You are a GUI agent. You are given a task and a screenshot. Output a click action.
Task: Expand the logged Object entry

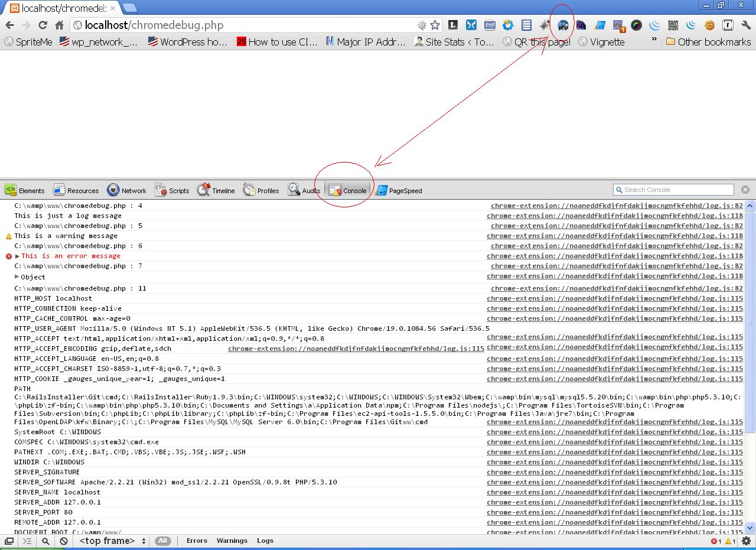[17, 276]
